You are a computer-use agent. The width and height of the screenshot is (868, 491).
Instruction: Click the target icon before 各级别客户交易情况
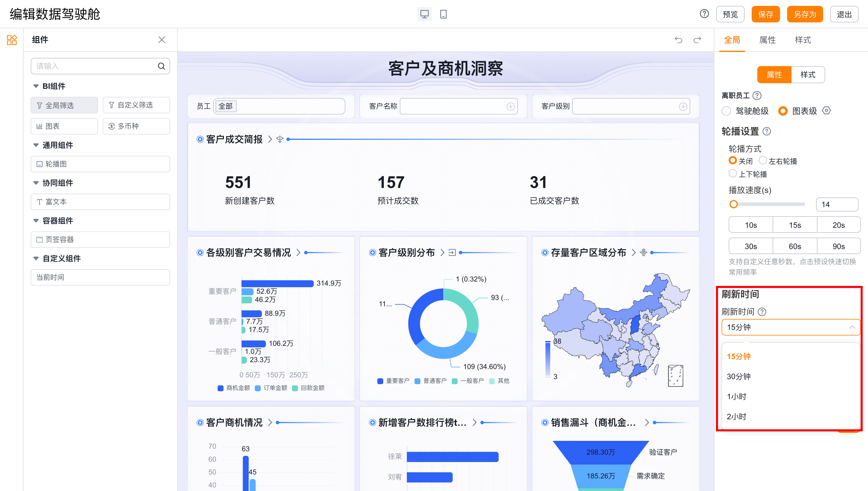[200, 253]
